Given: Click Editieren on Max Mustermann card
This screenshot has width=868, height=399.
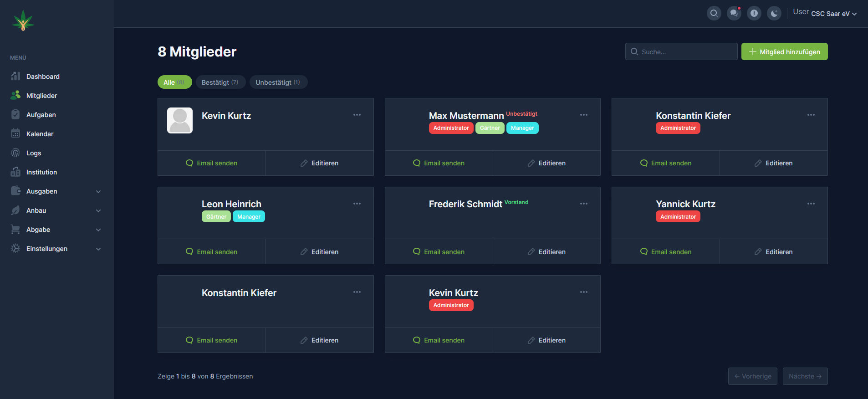Looking at the screenshot, I should [x=546, y=163].
